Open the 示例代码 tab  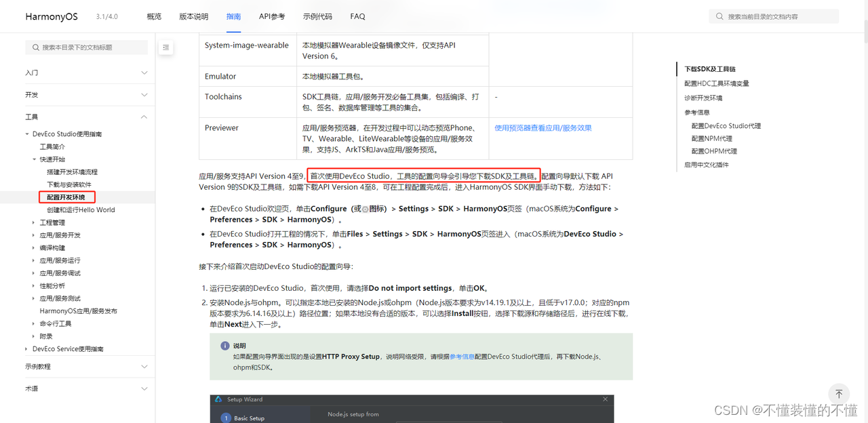tap(317, 16)
